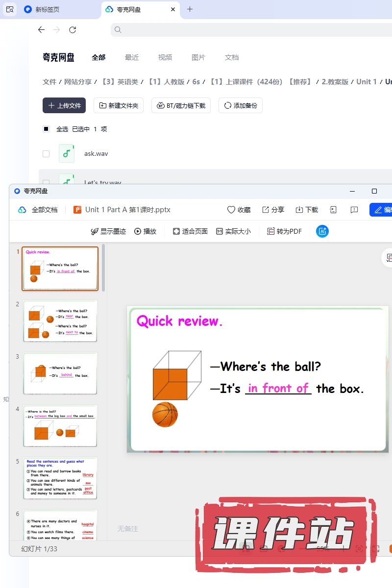Open the 视频 tab
This screenshot has width=392, height=588.
[x=165, y=57]
